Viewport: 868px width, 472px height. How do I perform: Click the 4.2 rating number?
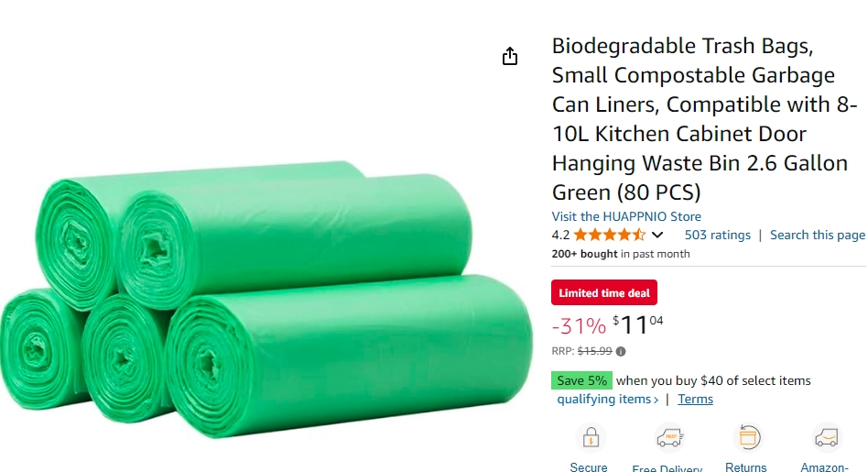[x=560, y=235]
